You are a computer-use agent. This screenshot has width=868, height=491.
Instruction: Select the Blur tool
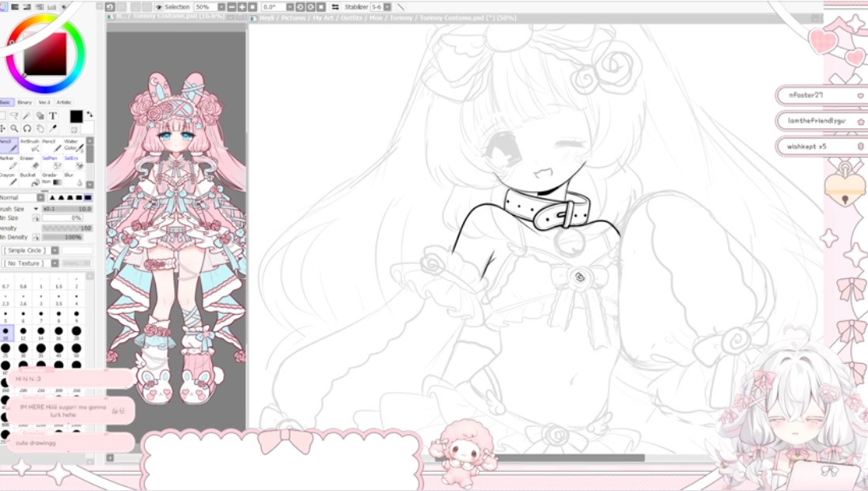coord(74,179)
